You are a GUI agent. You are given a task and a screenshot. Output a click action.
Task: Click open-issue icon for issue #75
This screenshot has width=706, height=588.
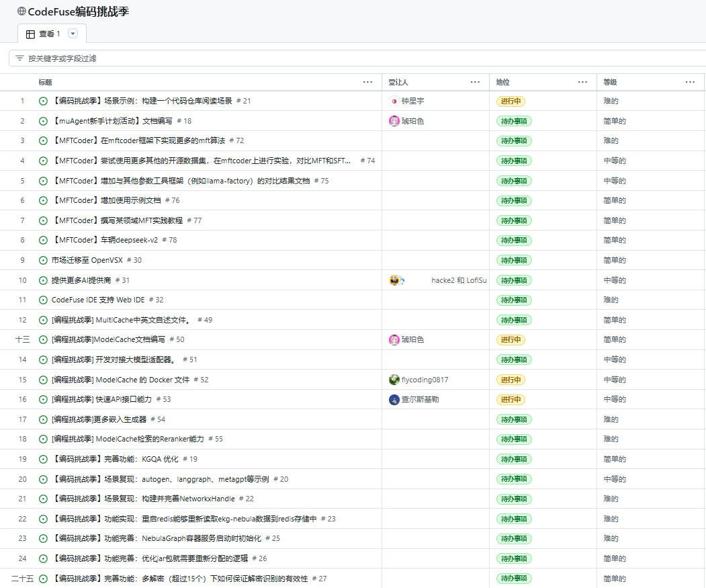[x=43, y=181]
